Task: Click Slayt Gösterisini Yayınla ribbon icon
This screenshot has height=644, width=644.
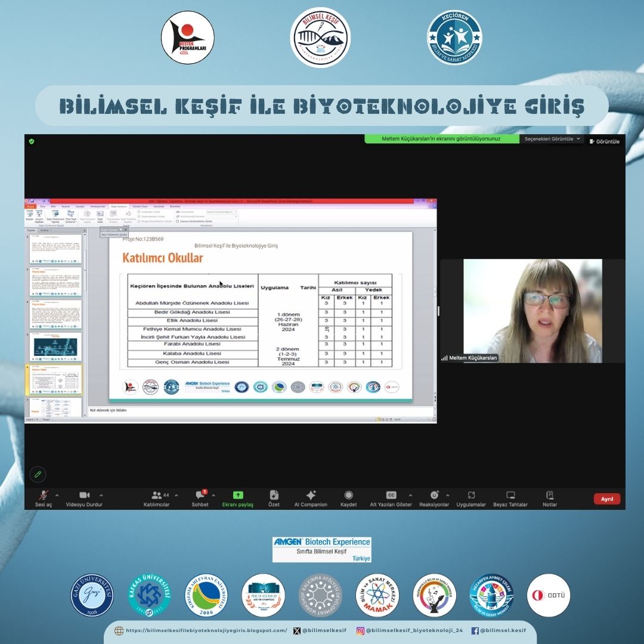Action: coord(55,216)
